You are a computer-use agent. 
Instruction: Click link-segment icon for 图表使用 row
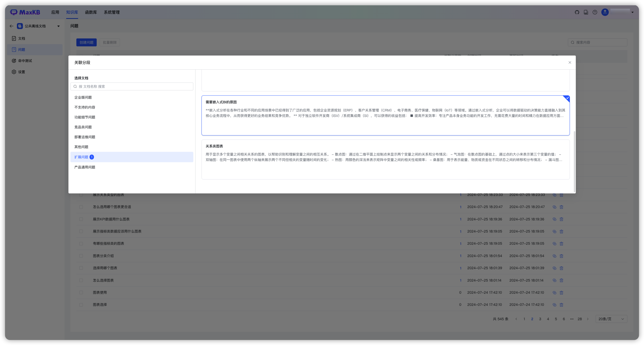(554, 292)
